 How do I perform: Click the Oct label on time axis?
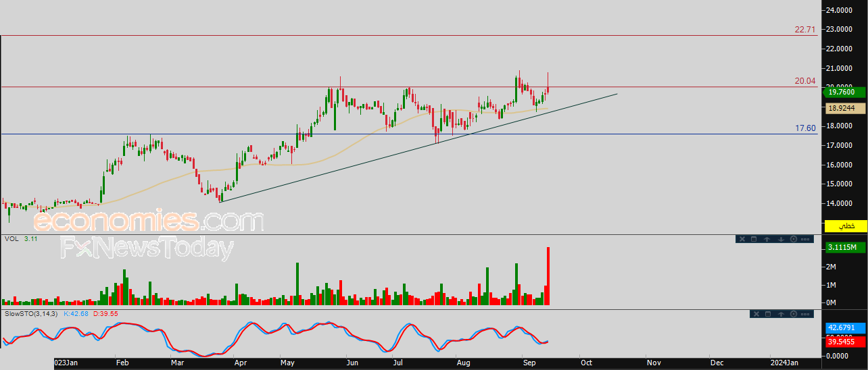tap(586, 363)
